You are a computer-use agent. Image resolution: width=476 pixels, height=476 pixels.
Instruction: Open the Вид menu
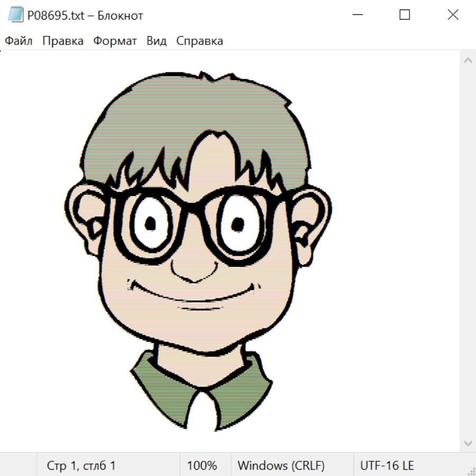click(x=156, y=41)
